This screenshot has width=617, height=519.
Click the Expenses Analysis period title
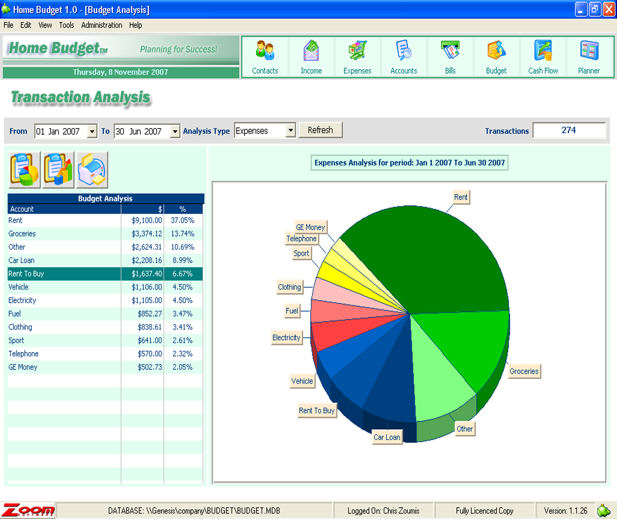(410, 163)
